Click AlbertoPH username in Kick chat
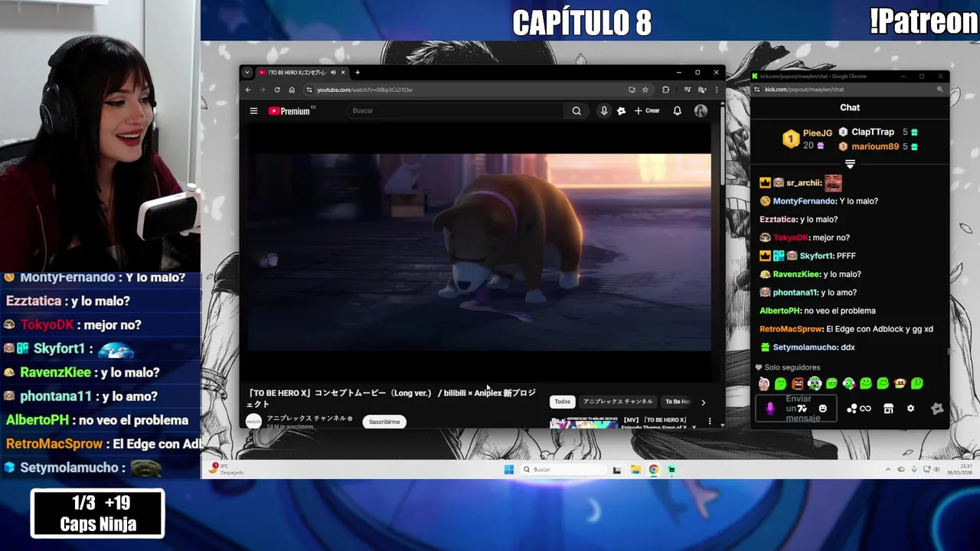 pyautogui.click(x=780, y=311)
